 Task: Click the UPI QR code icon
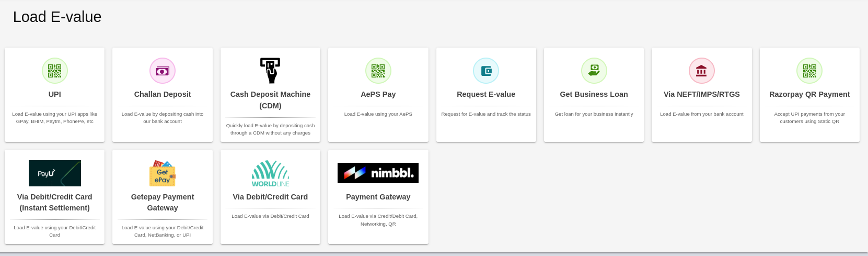pos(55,71)
